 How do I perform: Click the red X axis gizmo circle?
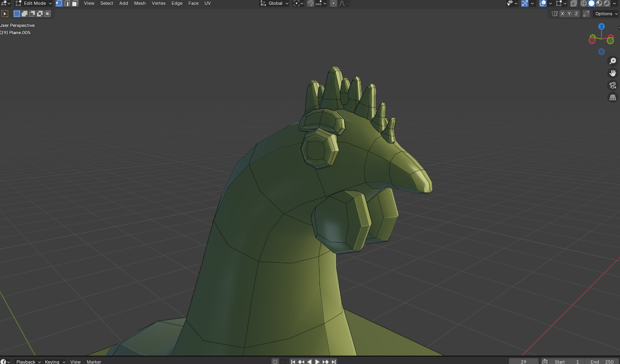coord(592,41)
